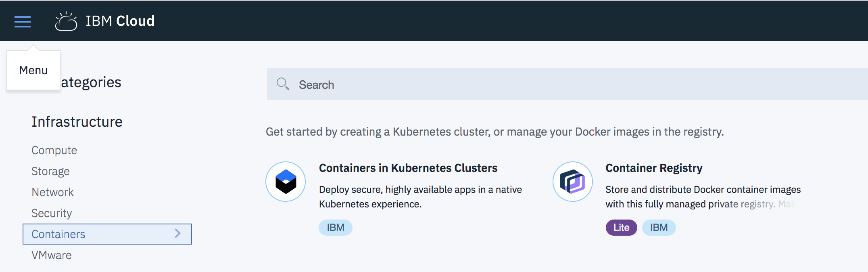Click the Container Registry service icon
Screen dimensions: 868x272
(573, 182)
